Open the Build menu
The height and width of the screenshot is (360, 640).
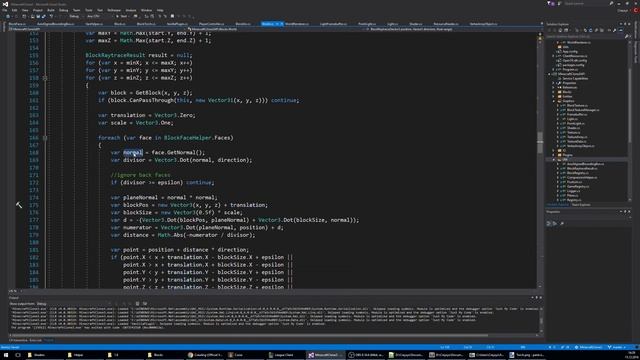click(51, 10)
